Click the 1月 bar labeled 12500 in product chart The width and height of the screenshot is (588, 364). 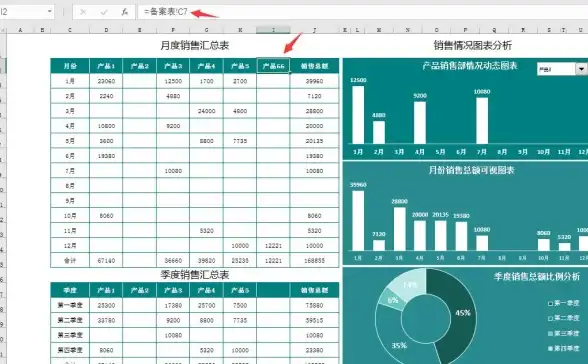pos(358,115)
